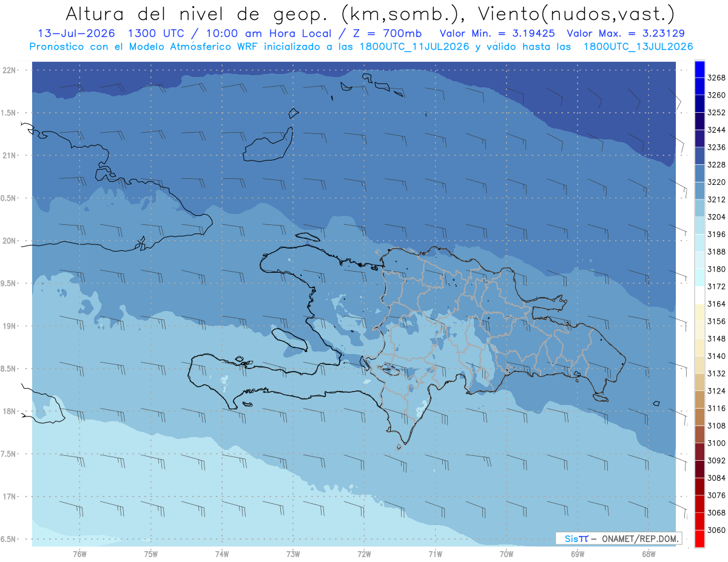Click the colorbar value '3260'

[x=716, y=95]
